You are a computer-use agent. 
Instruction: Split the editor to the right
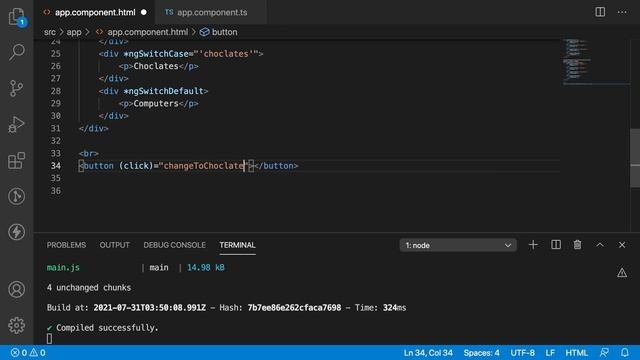600,12
